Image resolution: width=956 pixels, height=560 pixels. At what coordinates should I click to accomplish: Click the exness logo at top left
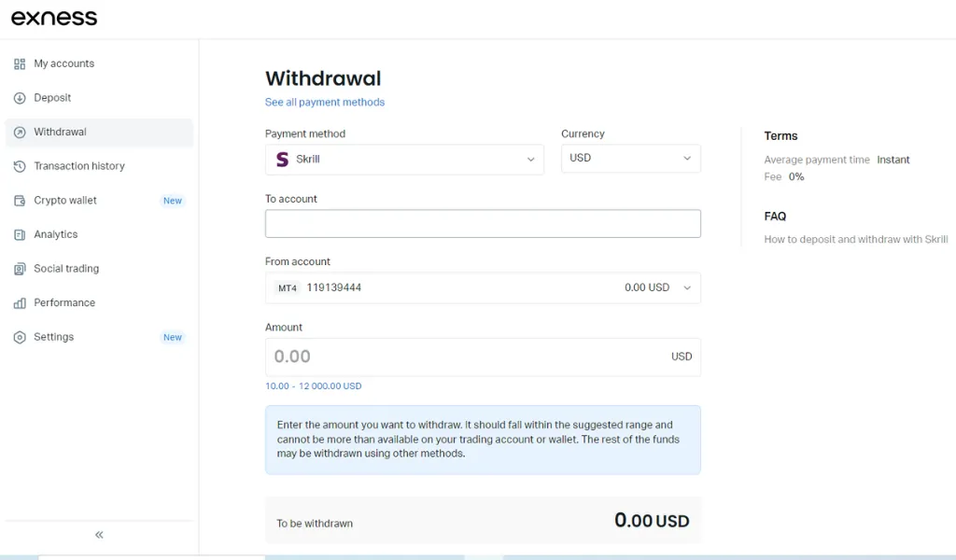click(53, 17)
